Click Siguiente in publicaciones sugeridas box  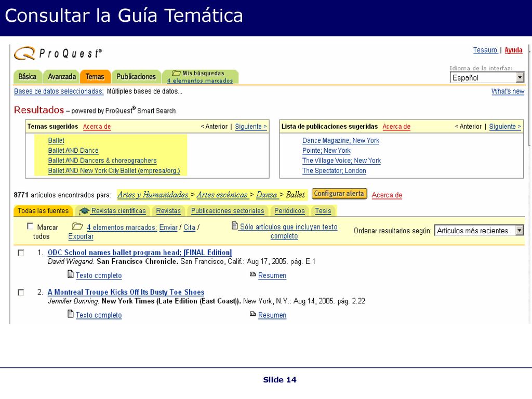pos(505,127)
